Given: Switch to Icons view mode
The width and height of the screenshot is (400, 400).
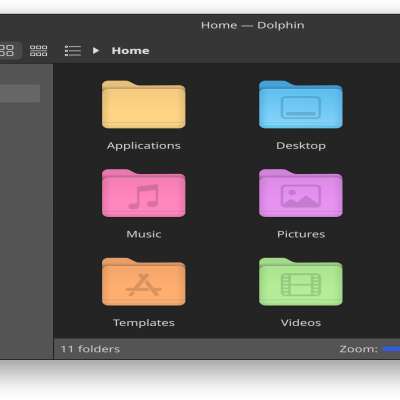Looking at the screenshot, I should coord(7,51).
